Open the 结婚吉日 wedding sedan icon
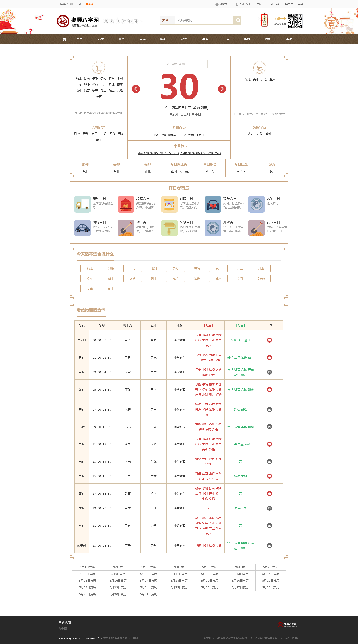358x644 pixels. point(126,204)
